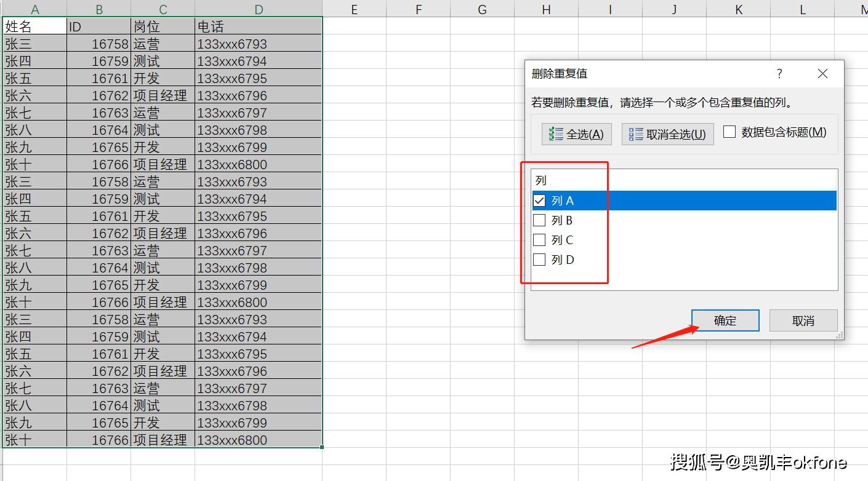The width and height of the screenshot is (868, 481).
Task: Click the Unselect All (取消全选) button
Action: pyautogui.click(x=668, y=134)
